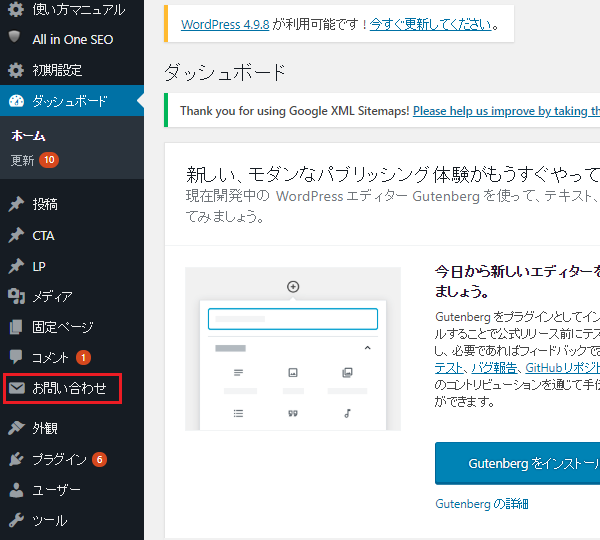
Task: Click 今すぐ更新してください update link
Action: click(430, 24)
